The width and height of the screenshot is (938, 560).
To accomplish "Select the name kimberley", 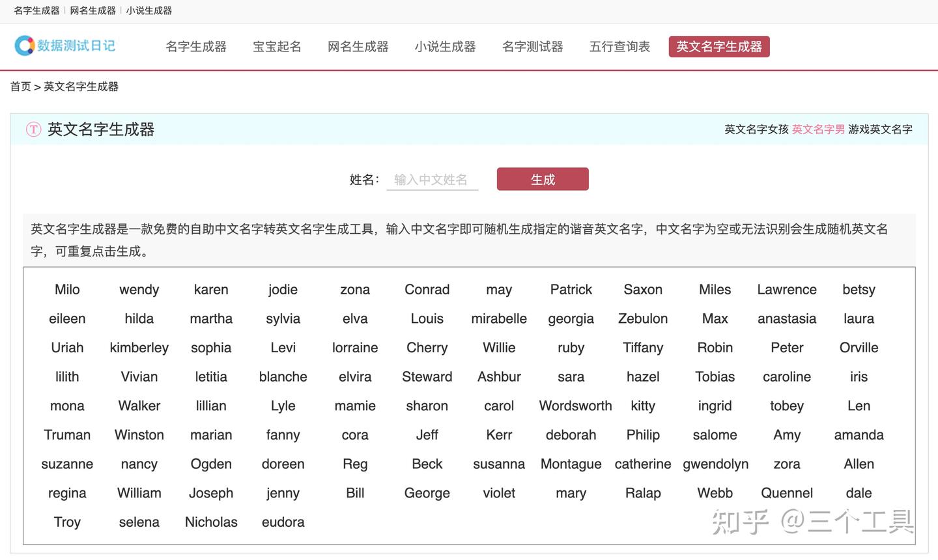I will 139,348.
